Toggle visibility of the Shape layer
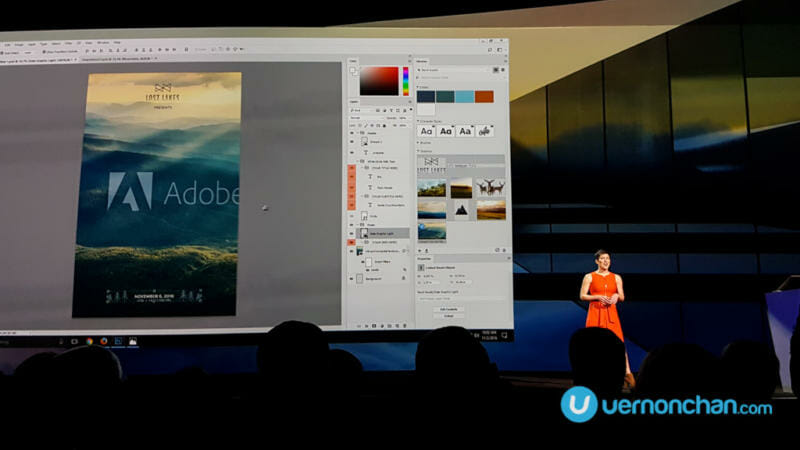 tap(352, 142)
